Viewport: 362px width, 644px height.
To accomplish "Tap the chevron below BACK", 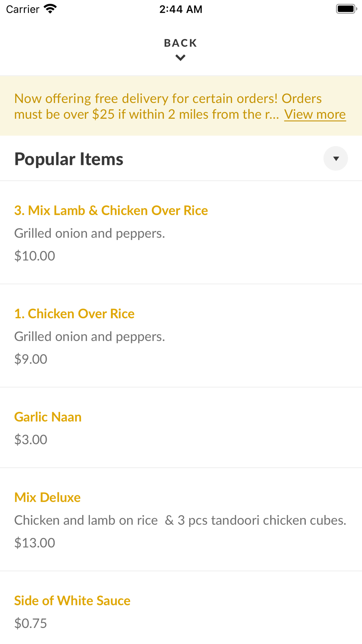I will point(180,58).
